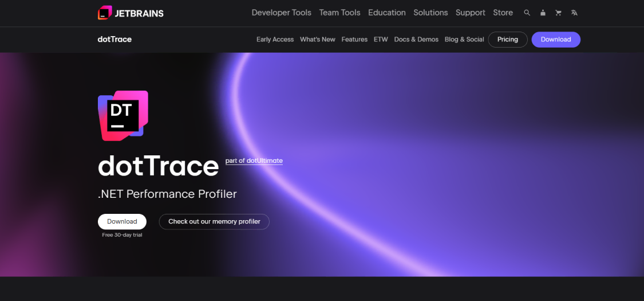Open the Early Access page

pos(275,40)
